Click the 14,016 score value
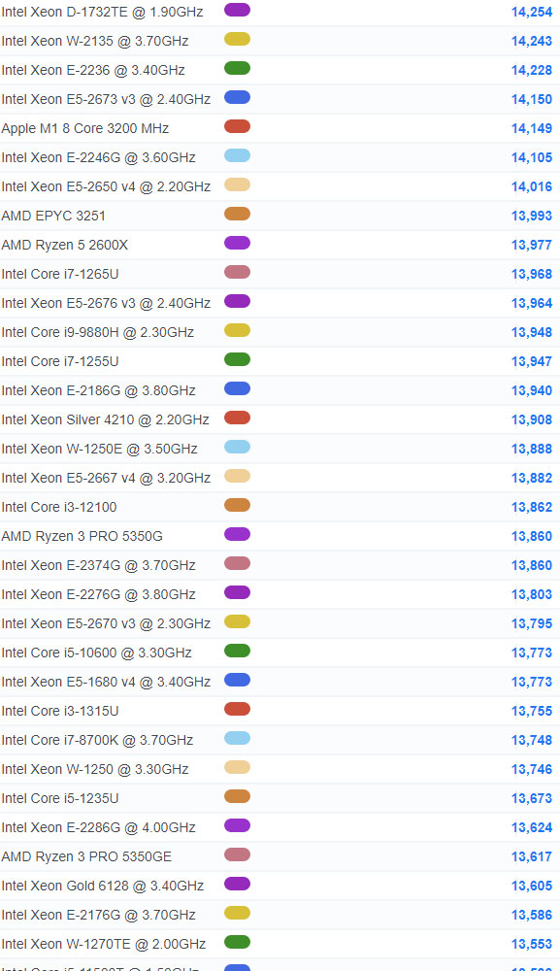This screenshot has height=971, width=560. coord(532,186)
